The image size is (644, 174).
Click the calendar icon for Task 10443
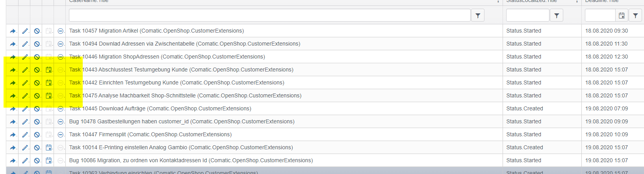click(49, 70)
